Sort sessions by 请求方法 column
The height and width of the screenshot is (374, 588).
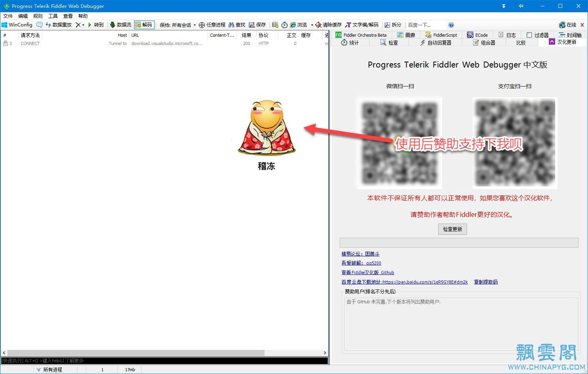pyautogui.click(x=30, y=35)
